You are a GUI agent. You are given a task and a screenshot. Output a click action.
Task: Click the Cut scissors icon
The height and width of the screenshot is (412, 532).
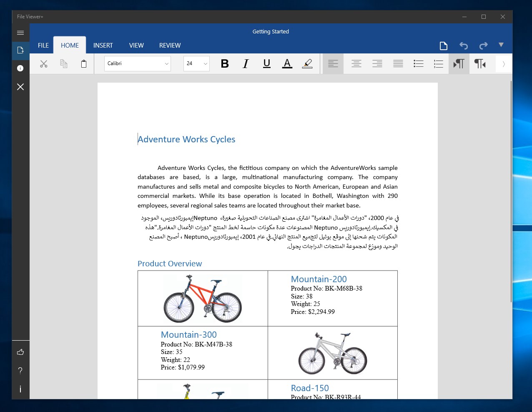44,64
